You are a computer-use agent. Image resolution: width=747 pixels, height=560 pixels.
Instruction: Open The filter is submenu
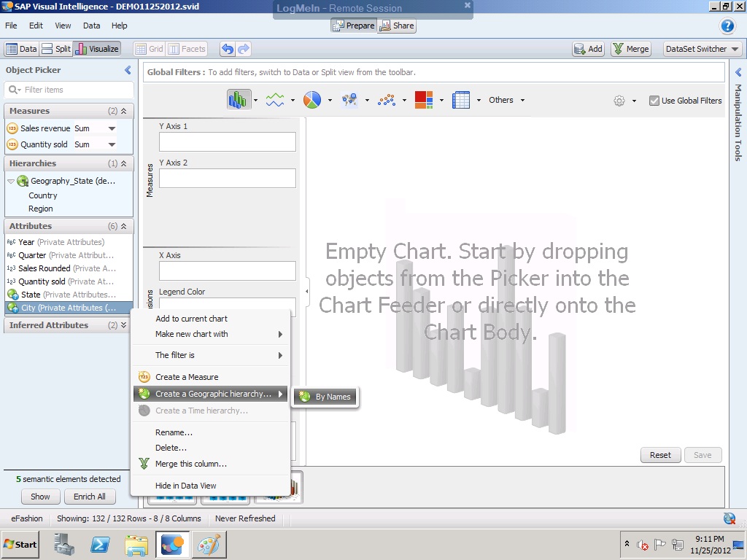(210, 355)
